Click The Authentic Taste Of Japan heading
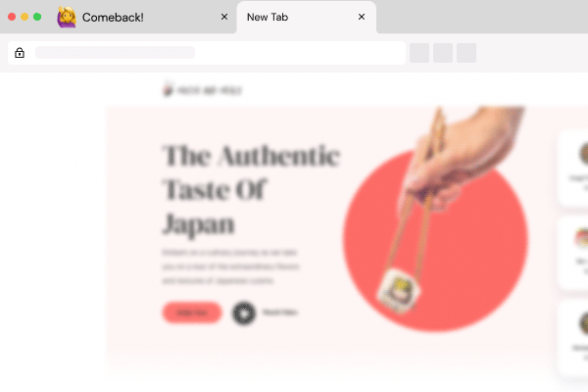This screenshot has width=588, height=392. [x=251, y=189]
